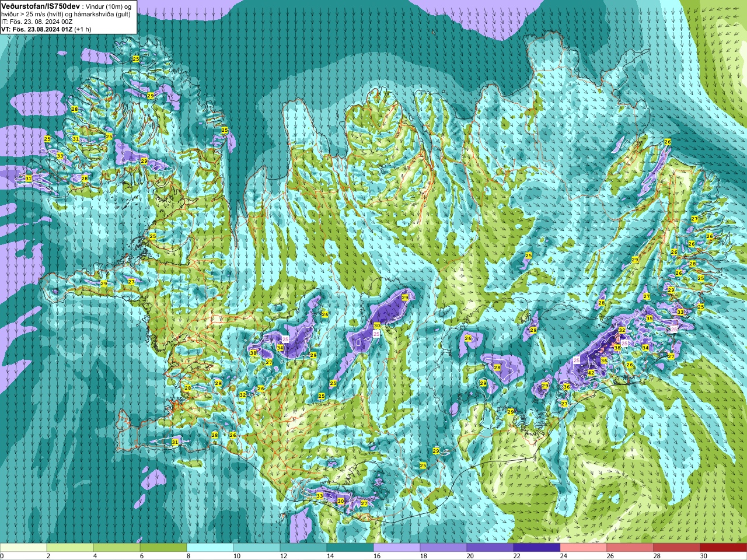The image size is (747, 560).
Task: Click the legend scale tick label 0
Action: (2, 556)
